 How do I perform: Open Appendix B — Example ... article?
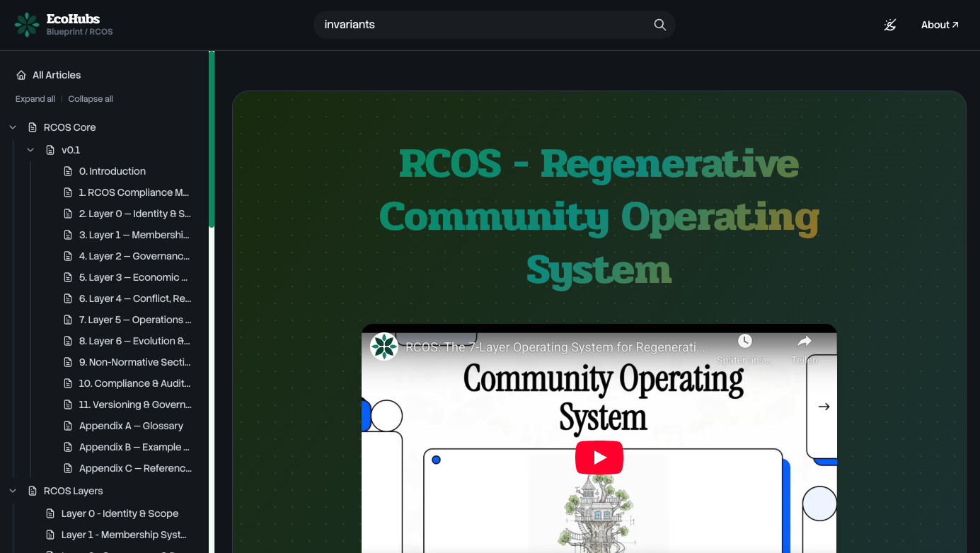click(x=134, y=447)
